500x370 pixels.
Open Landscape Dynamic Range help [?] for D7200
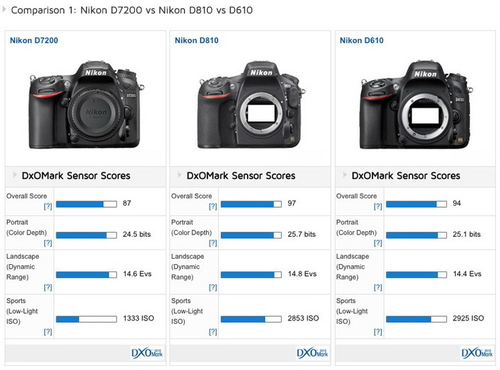click(x=48, y=287)
